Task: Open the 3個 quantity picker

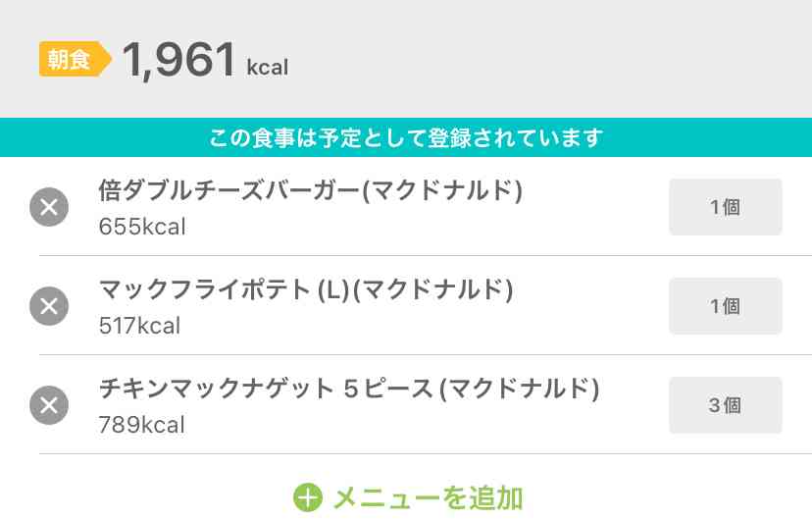Action: point(725,405)
